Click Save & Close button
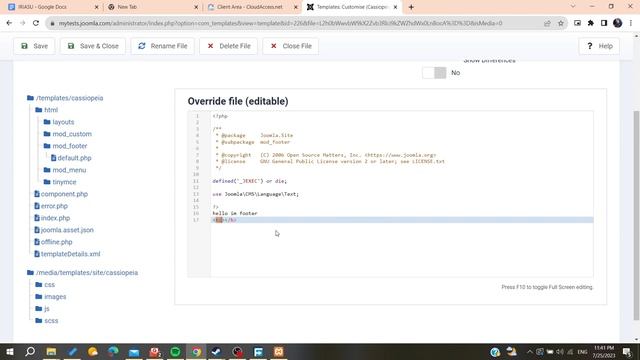The image size is (640, 360). pos(93,46)
